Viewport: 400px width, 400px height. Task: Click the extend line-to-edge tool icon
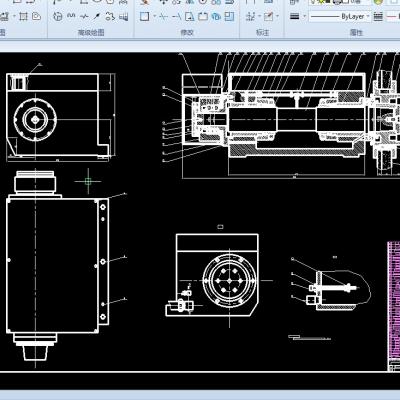176,16
